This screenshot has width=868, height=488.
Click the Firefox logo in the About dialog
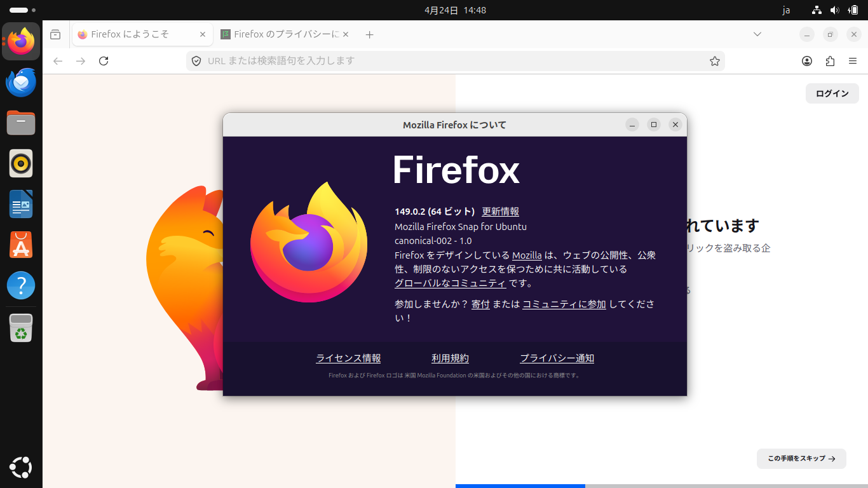pyautogui.click(x=309, y=242)
